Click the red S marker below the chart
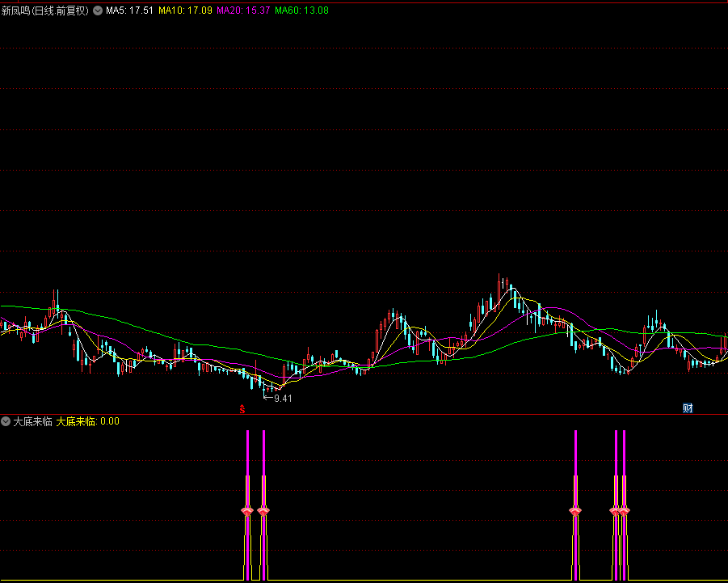 coord(242,409)
